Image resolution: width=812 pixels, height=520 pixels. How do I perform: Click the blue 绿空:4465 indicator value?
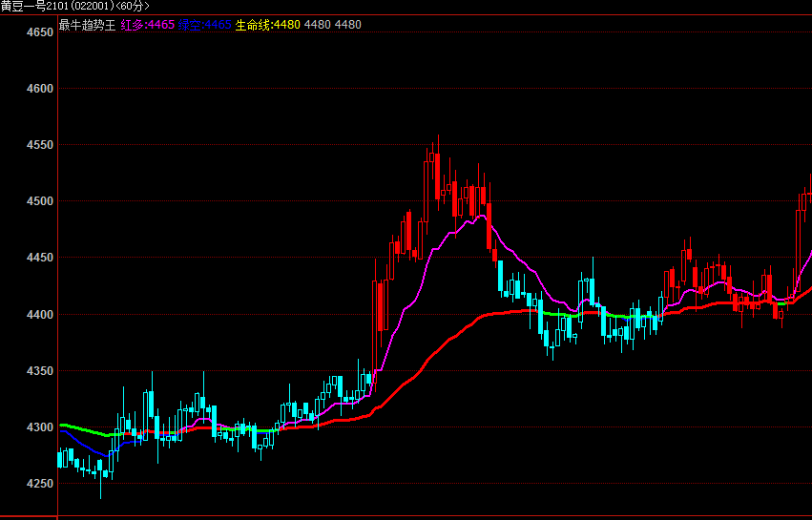pyautogui.click(x=204, y=25)
